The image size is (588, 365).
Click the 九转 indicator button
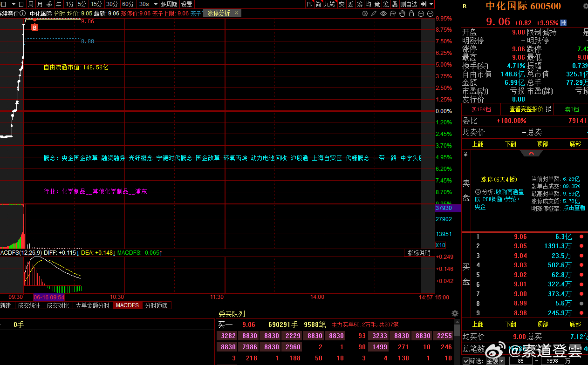[330, 4]
